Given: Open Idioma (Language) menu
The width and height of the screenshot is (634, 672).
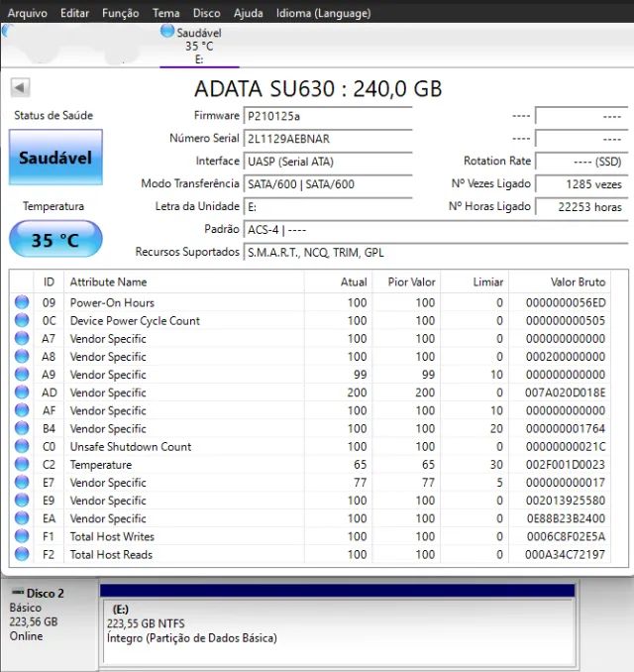Looking at the screenshot, I should [323, 13].
